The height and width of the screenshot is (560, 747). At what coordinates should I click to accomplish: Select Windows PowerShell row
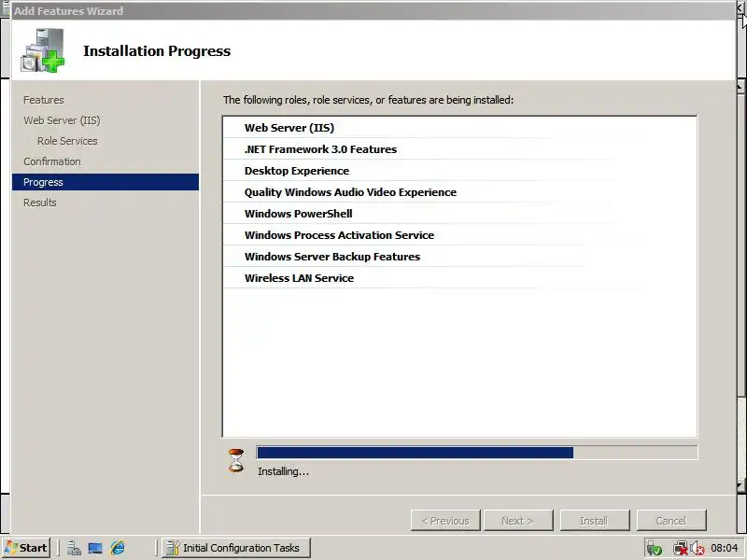[x=459, y=214]
